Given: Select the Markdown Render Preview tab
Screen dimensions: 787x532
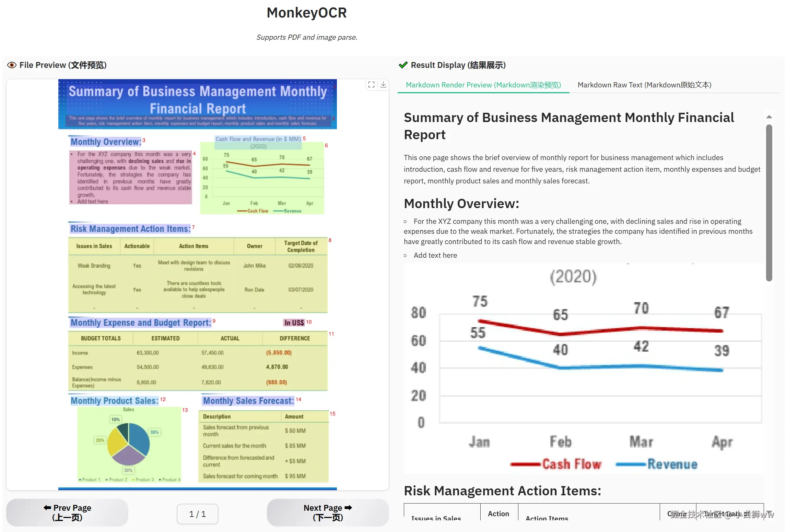Looking at the screenshot, I should pyautogui.click(x=483, y=85).
